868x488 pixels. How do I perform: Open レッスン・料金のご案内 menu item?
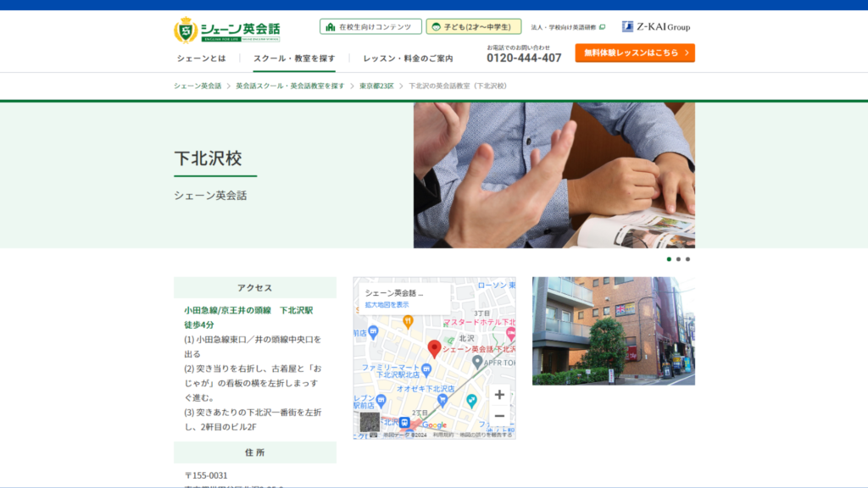pyautogui.click(x=408, y=58)
